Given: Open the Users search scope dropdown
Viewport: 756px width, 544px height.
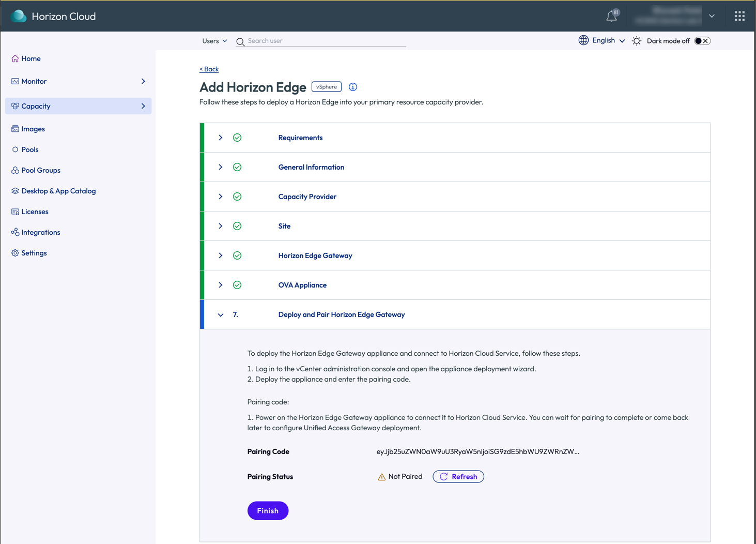Looking at the screenshot, I should coord(214,41).
